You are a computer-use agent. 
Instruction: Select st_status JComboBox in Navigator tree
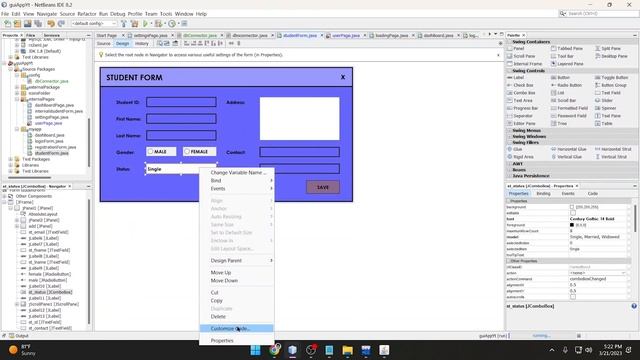coord(50,292)
